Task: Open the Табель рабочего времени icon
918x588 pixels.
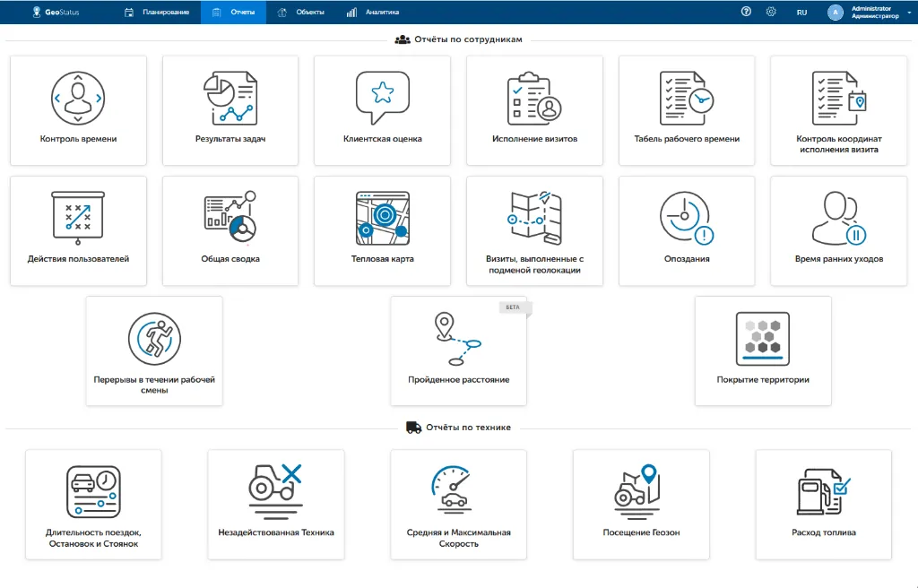Action: pyautogui.click(x=686, y=98)
